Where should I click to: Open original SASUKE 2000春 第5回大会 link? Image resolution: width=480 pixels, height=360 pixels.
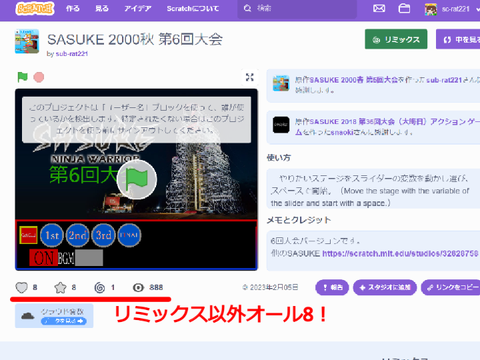coord(353,80)
